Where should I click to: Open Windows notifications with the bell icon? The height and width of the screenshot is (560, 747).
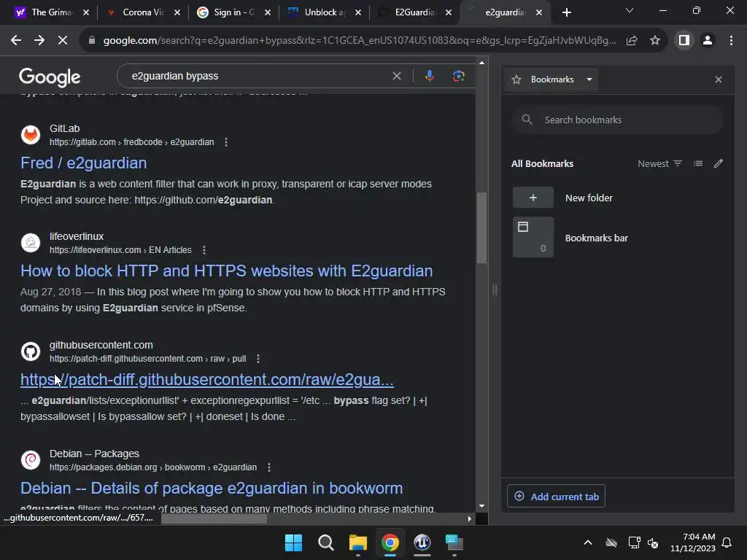click(x=727, y=542)
